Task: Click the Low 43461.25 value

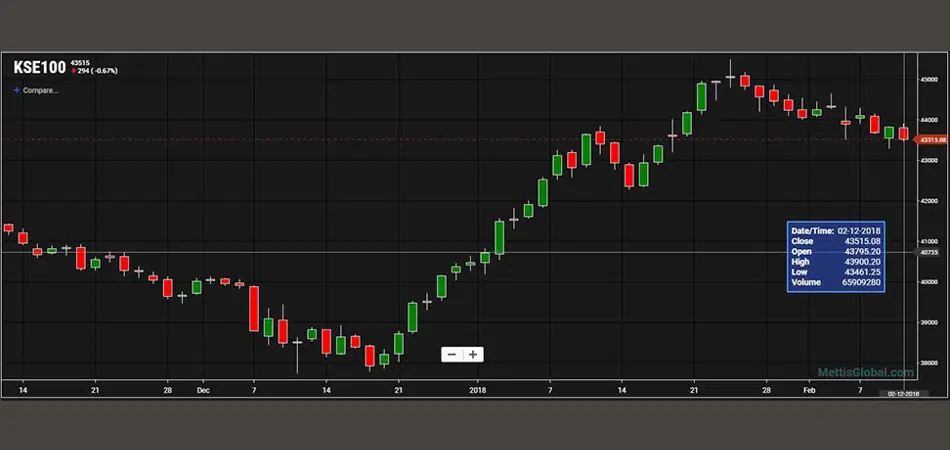Action: (863, 272)
